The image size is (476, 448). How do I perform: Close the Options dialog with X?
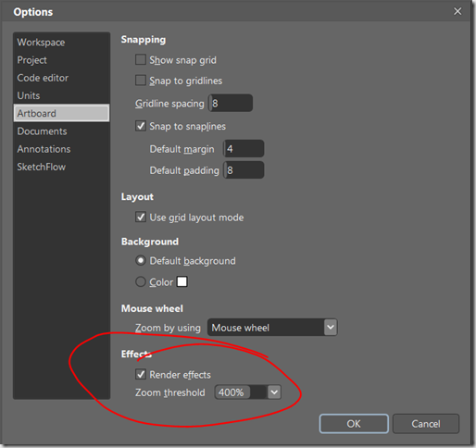pyautogui.click(x=457, y=11)
